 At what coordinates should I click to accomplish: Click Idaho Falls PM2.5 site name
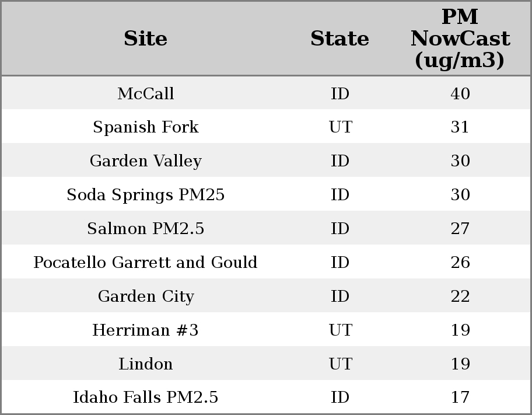(145, 397)
